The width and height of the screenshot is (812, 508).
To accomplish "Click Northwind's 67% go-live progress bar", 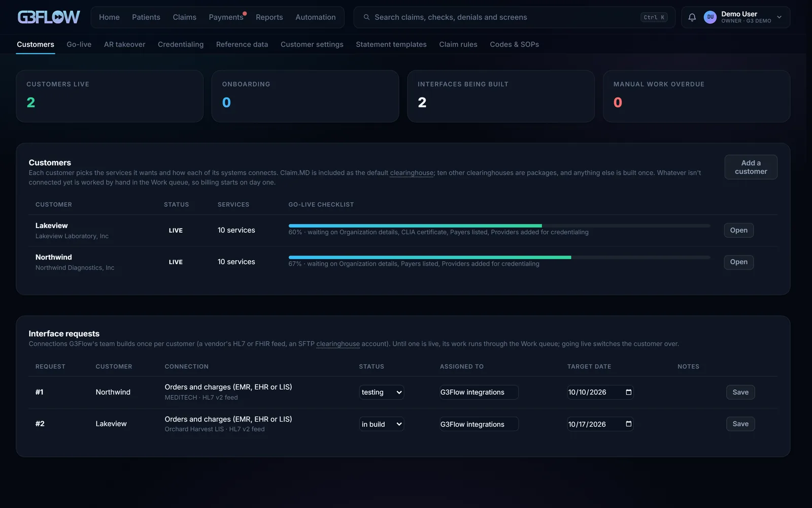I will coord(499,258).
